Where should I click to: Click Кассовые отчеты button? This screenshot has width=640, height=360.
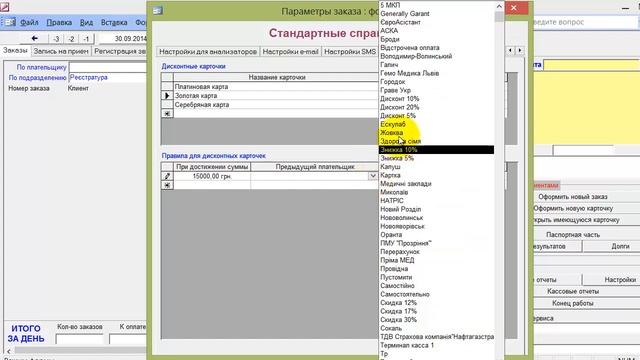coord(573,291)
